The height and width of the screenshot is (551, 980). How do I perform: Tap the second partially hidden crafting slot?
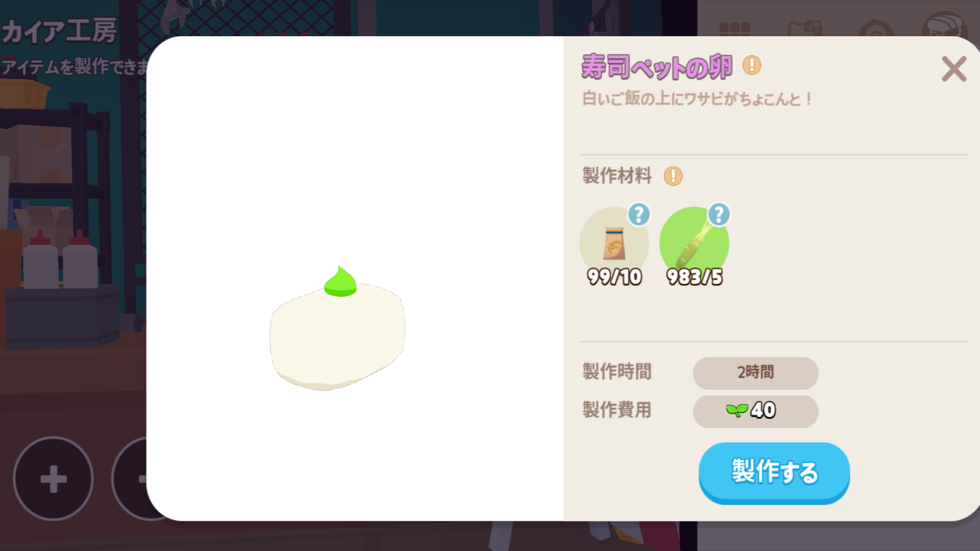point(130,479)
